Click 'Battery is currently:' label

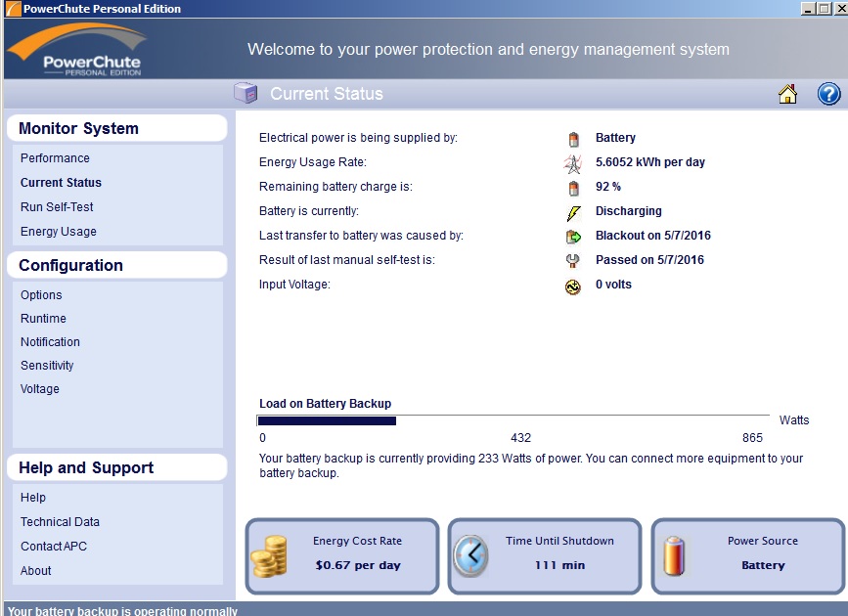click(309, 211)
